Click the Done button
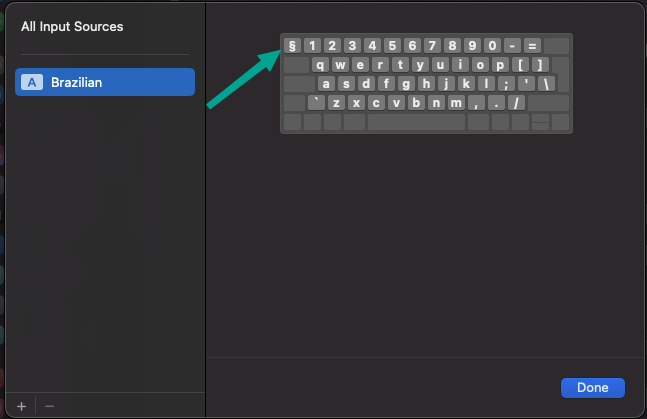Screen dimensions: 647x419 point(593,387)
